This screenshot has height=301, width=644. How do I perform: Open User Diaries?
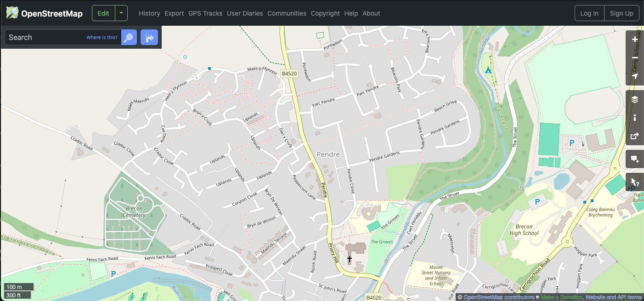245,13
